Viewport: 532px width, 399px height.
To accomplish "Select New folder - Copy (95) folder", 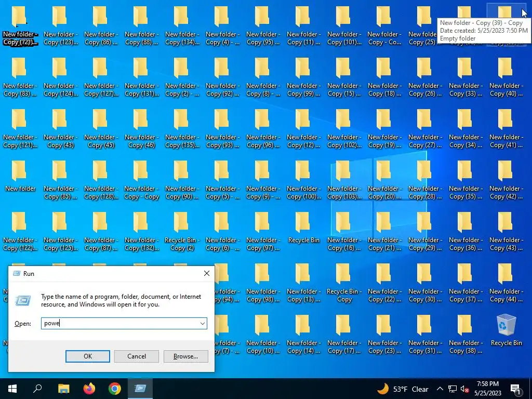I will tap(263, 26).
